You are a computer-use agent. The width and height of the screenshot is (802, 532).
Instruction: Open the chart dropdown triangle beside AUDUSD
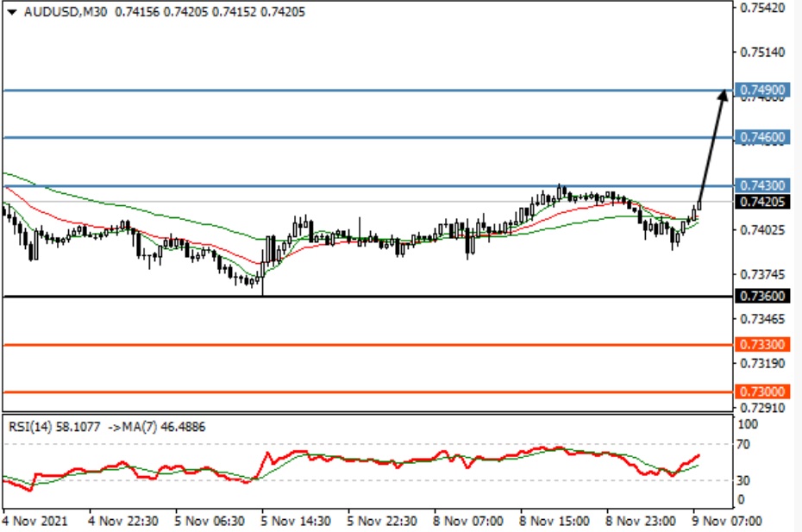[12, 12]
